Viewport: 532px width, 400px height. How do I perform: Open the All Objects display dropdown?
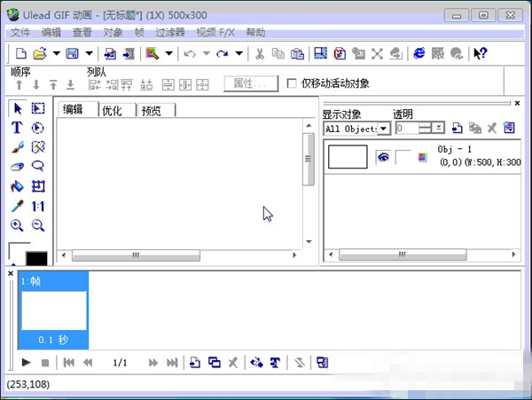tap(384, 129)
